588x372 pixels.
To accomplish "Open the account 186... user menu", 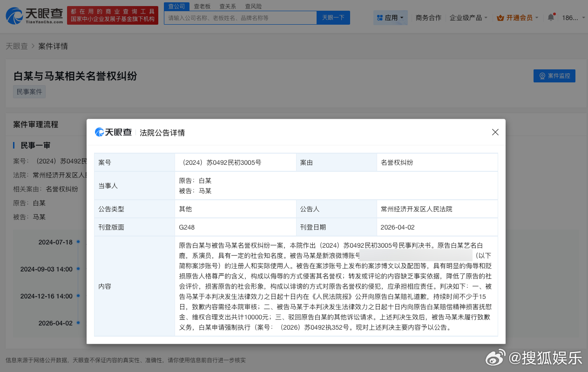I will click(x=570, y=18).
